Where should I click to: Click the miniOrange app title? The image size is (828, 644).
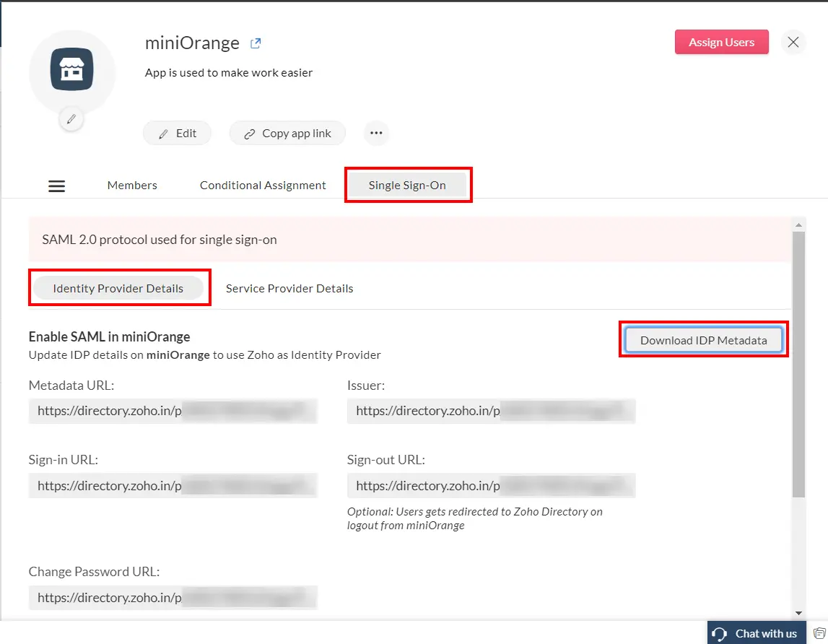[x=192, y=43]
